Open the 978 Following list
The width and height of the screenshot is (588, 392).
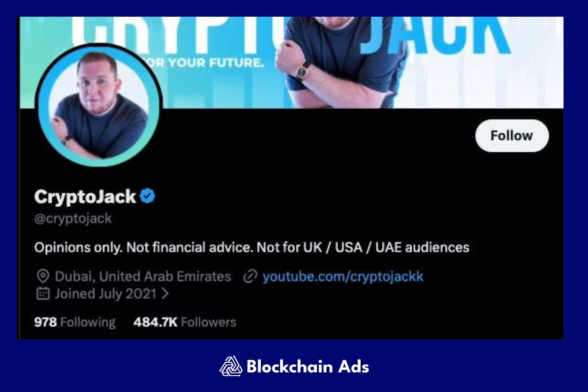75,322
